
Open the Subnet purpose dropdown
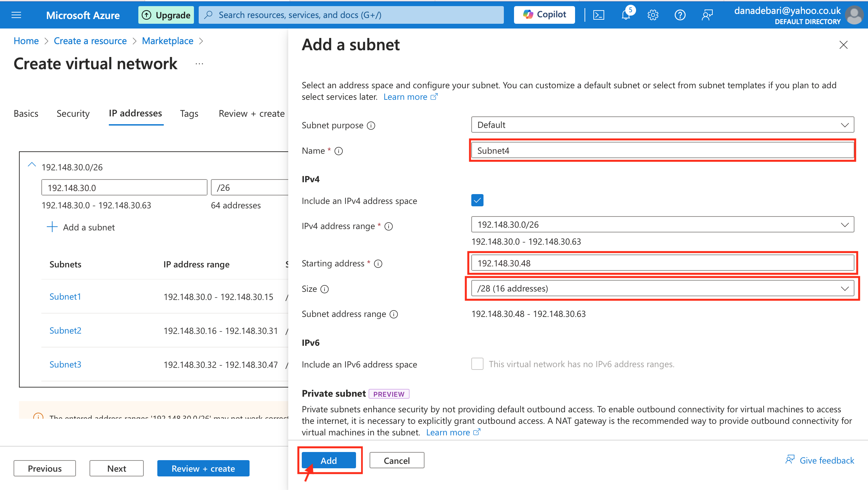tap(662, 125)
